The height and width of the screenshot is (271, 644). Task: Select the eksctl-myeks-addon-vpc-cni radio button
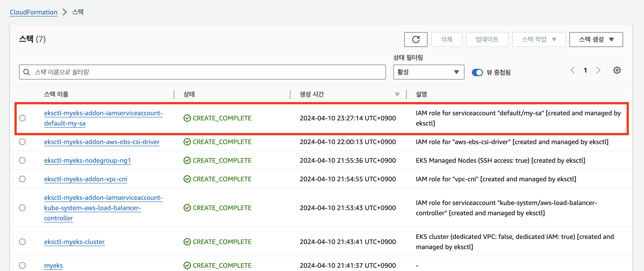pyautogui.click(x=22, y=179)
